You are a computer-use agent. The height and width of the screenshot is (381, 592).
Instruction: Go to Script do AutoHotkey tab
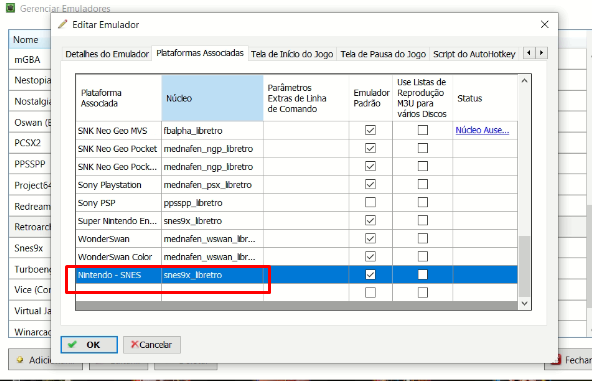click(x=474, y=54)
